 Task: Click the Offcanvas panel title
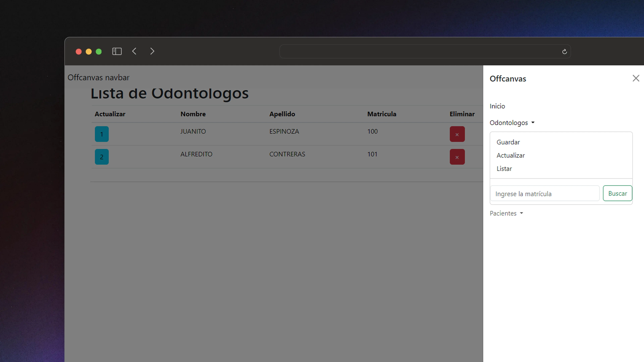click(508, 79)
